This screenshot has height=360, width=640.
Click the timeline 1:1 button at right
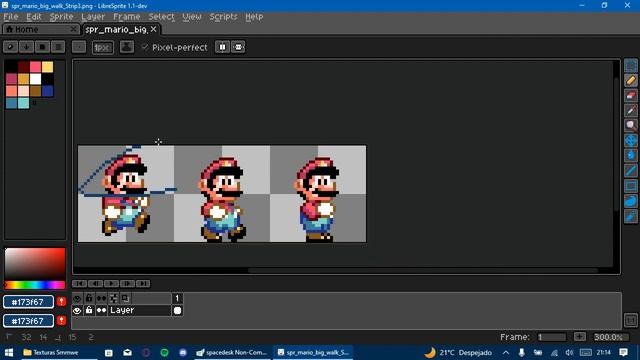coord(631,320)
